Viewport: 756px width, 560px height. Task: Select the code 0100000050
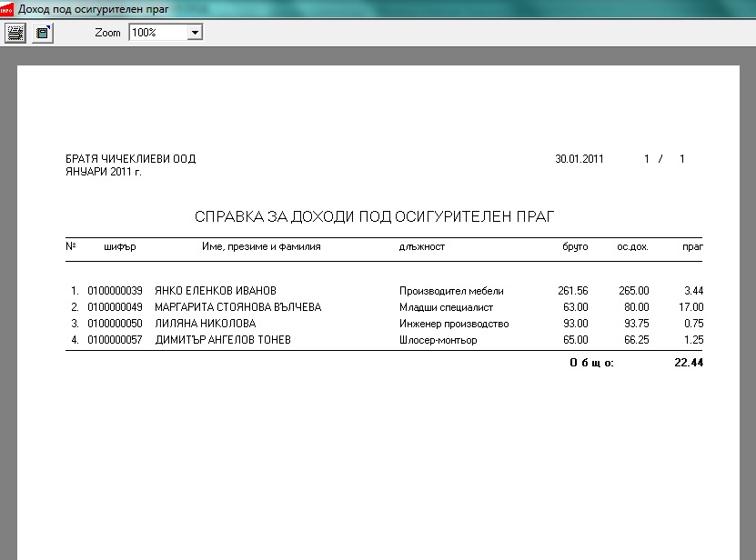tap(115, 324)
